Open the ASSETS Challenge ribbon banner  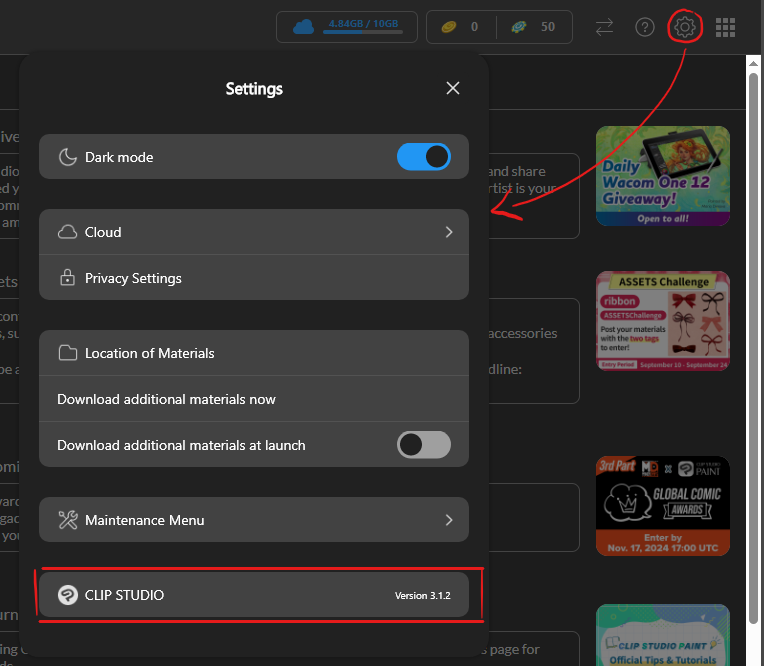[662, 321]
